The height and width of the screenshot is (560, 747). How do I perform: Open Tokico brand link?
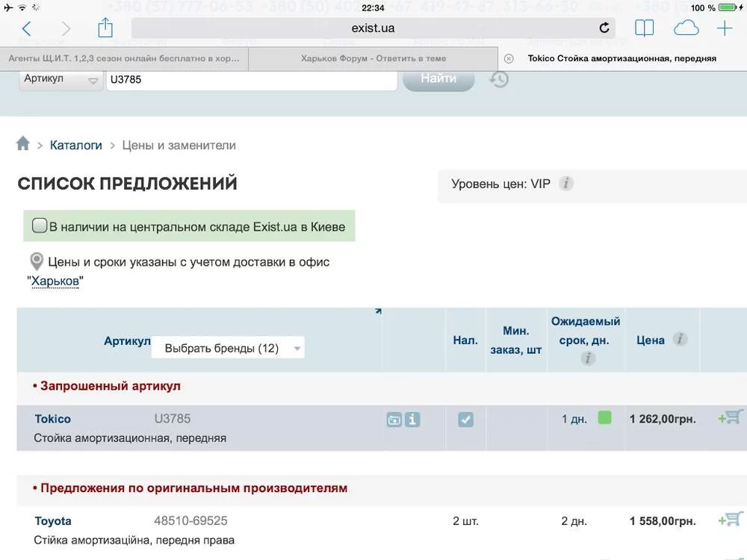[52, 419]
